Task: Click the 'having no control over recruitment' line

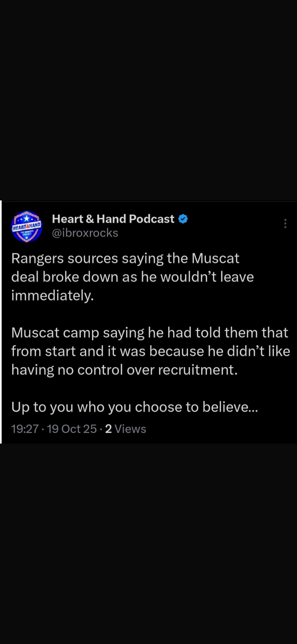Action: pos(124,370)
